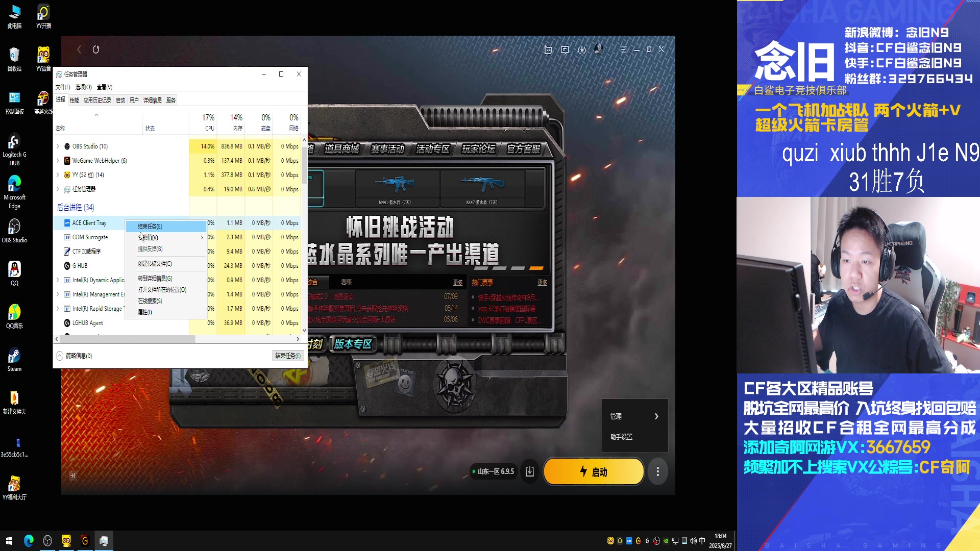Select 打开文件所在的位置(O) in context menu
Viewport: 980px width, 551px height.
click(166, 290)
